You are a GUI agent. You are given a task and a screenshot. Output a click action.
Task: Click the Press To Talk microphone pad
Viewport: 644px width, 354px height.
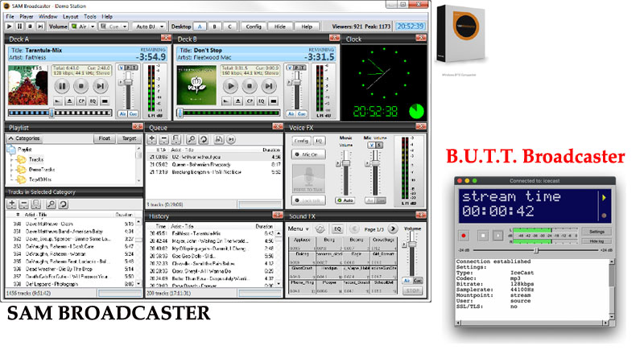click(x=308, y=179)
